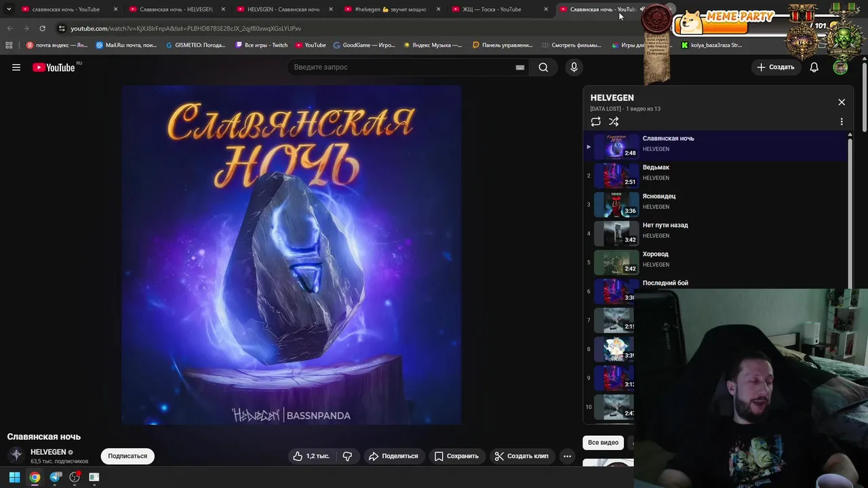Click Поделиться share button
868x488 pixels.
coord(393,456)
